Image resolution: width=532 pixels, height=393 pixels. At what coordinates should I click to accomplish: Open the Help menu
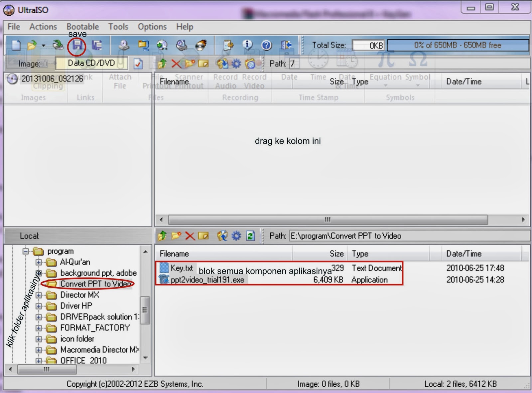click(x=185, y=27)
